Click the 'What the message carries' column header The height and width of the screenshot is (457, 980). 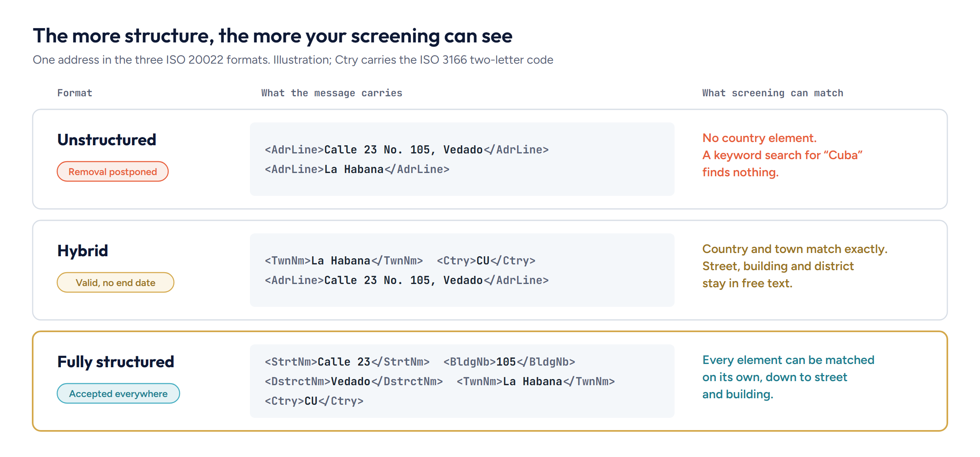[332, 93]
